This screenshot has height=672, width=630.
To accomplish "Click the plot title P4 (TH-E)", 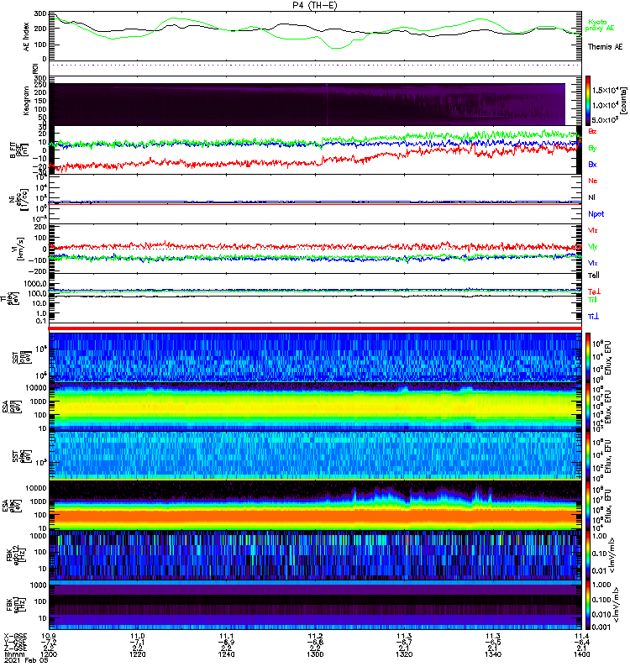I will [315, 5].
